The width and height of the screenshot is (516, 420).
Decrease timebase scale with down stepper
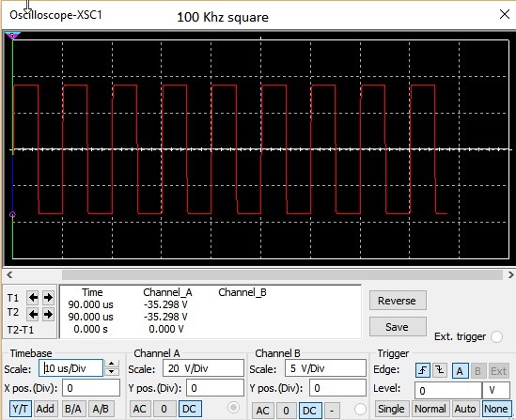tap(112, 372)
